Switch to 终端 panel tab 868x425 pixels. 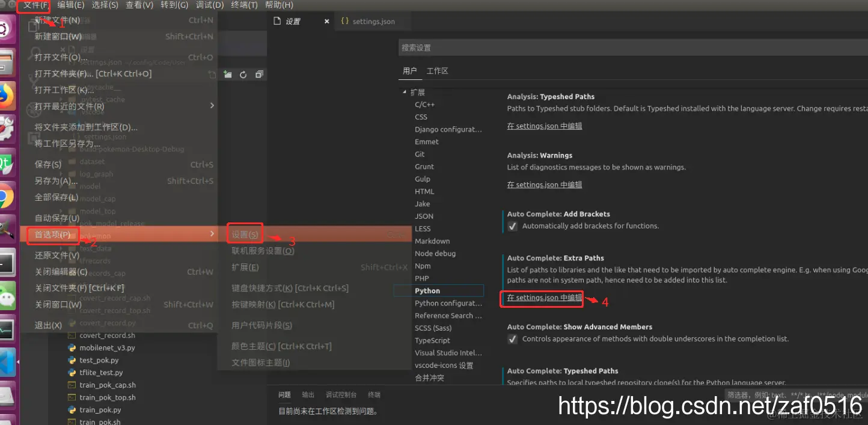tap(374, 395)
